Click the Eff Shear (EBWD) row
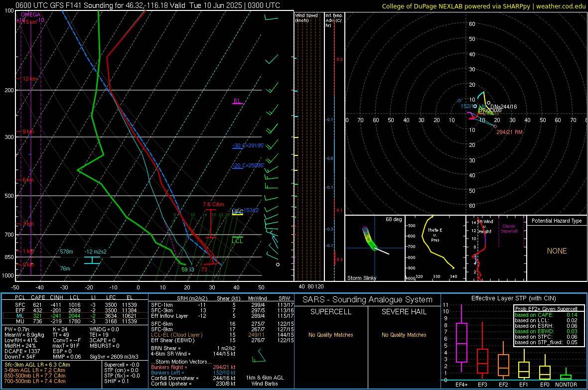The width and height of the screenshot is (588, 390). pos(222,340)
